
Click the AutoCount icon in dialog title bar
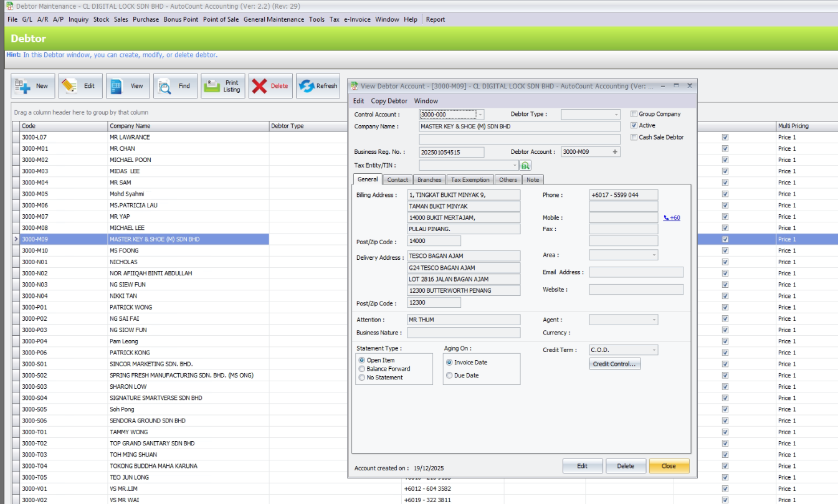coord(355,86)
